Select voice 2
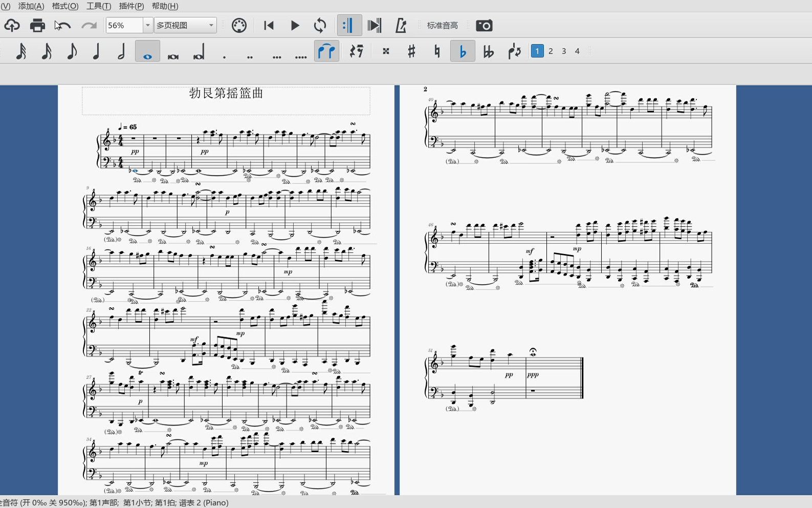 551,51
